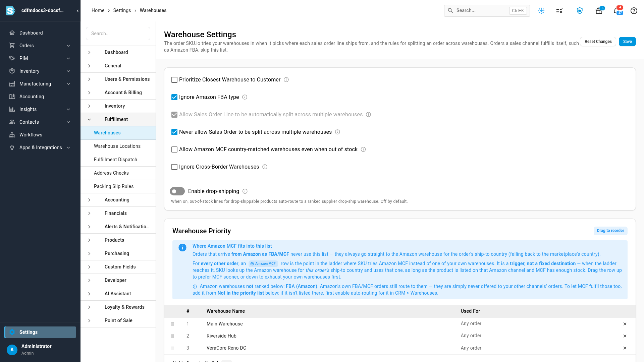This screenshot has height=362, width=644.
Task: Go to Home breadcrumb link
Action: pyautogui.click(x=98, y=11)
